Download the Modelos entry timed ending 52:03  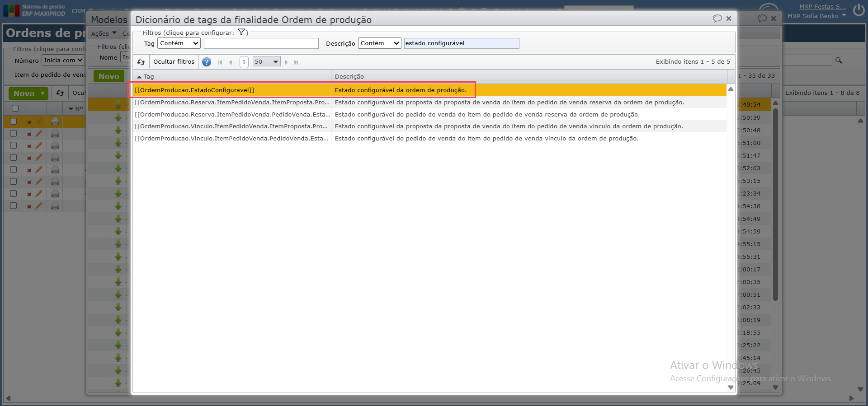(118, 168)
